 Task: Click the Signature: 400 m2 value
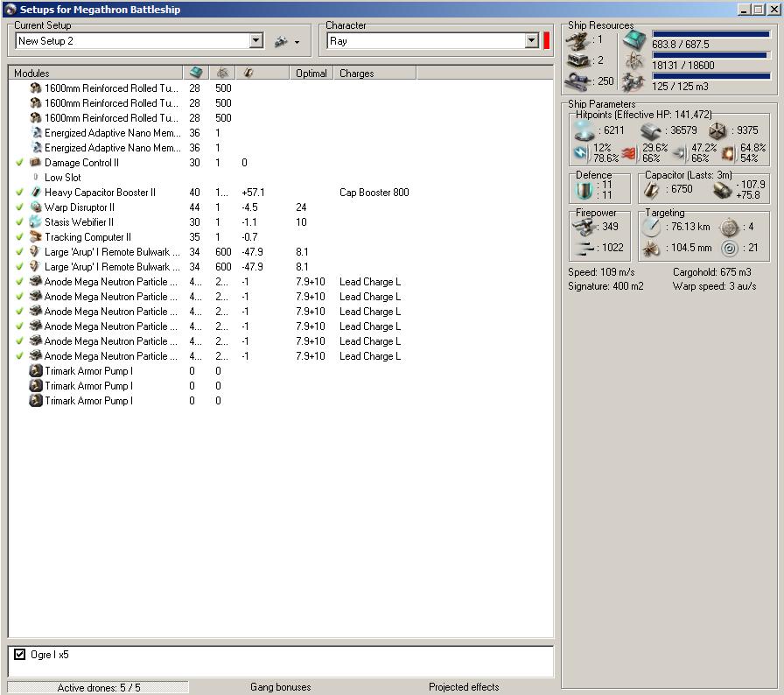click(605, 286)
